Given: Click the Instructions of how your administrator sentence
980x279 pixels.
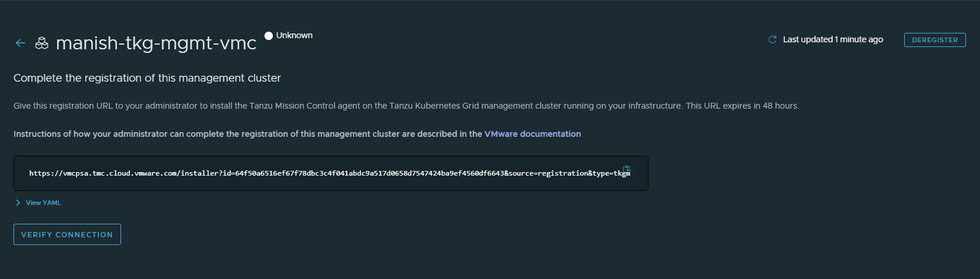Looking at the screenshot, I should [247, 134].
